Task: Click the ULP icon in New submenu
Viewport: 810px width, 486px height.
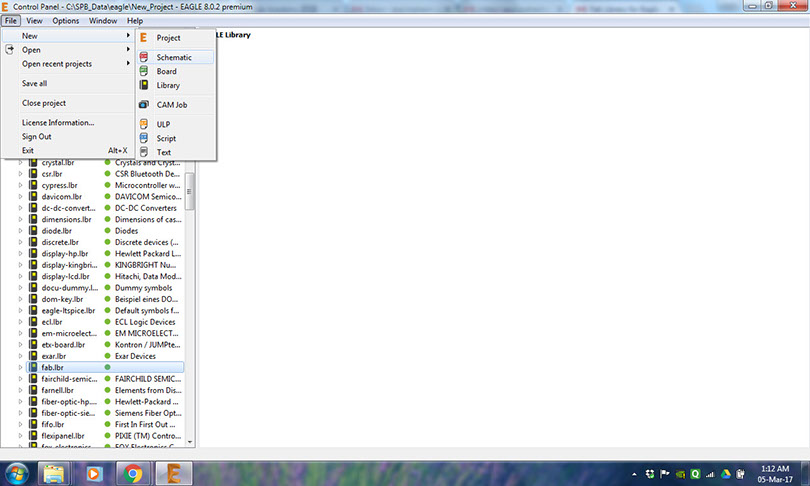Action: 144,124
